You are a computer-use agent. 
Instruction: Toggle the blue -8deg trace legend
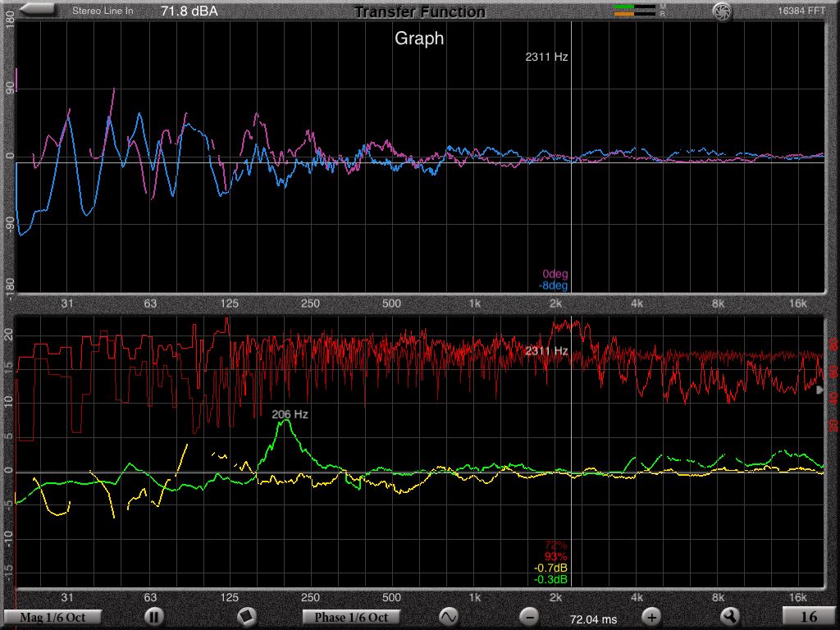tap(553, 285)
